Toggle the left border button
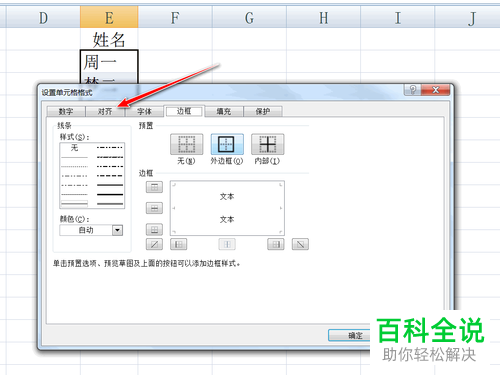 pyautogui.click(x=179, y=244)
